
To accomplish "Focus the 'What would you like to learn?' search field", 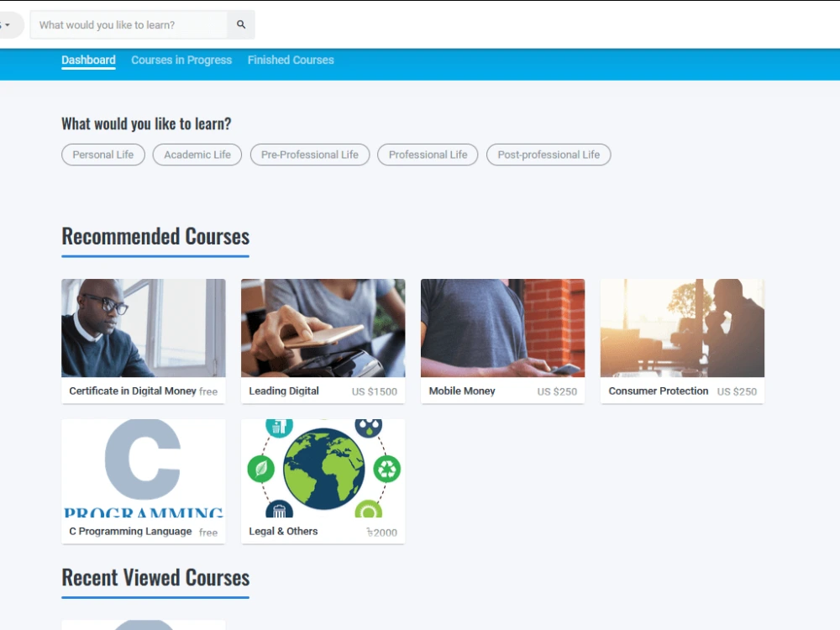I will [129, 24].
